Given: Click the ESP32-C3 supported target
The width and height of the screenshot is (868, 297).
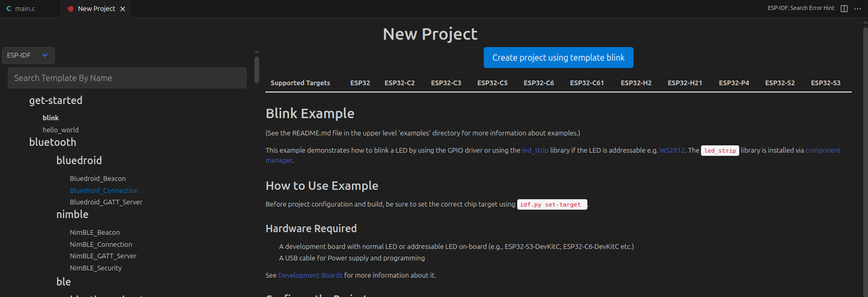Looking at the screenshot, I should pos(446,83).
